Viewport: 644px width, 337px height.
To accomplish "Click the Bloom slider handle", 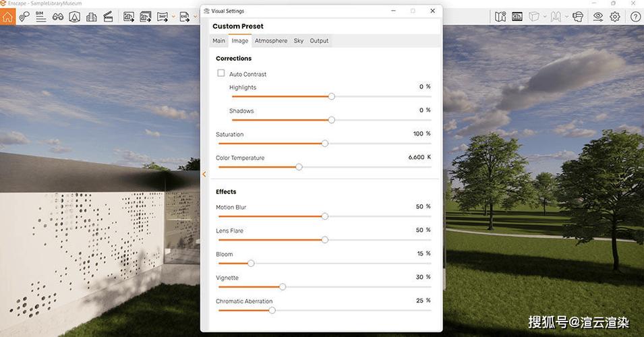I will click(251, 263).
